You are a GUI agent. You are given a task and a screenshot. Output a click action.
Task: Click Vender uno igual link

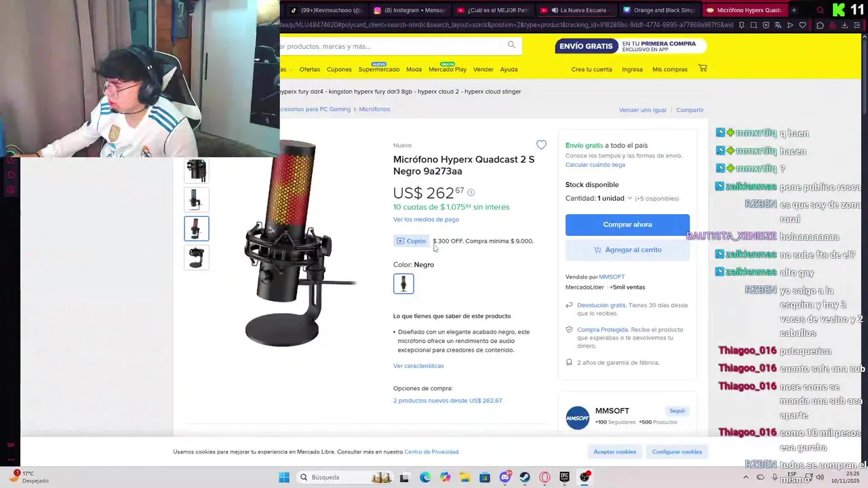(642, 110)
